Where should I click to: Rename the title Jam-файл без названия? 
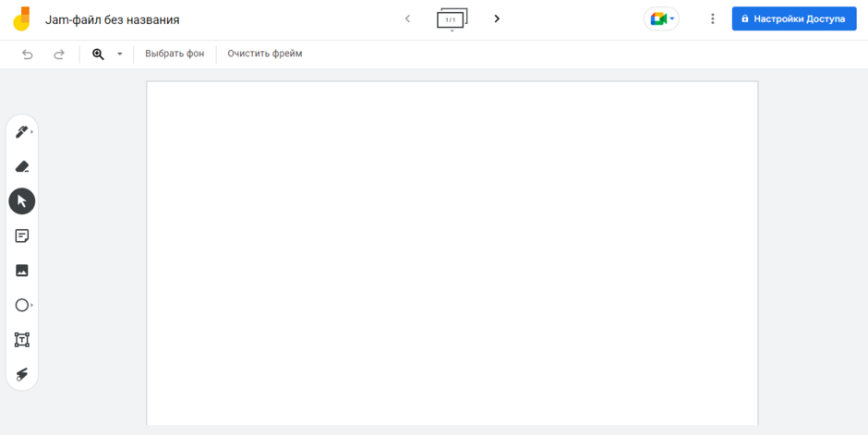pos(113,20)
